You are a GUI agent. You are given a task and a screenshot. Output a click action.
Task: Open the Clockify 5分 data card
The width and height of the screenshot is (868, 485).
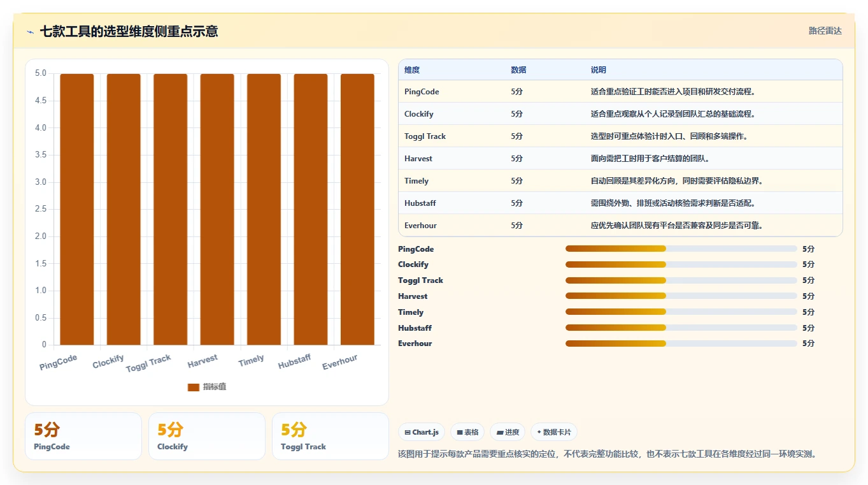(207, 437)
